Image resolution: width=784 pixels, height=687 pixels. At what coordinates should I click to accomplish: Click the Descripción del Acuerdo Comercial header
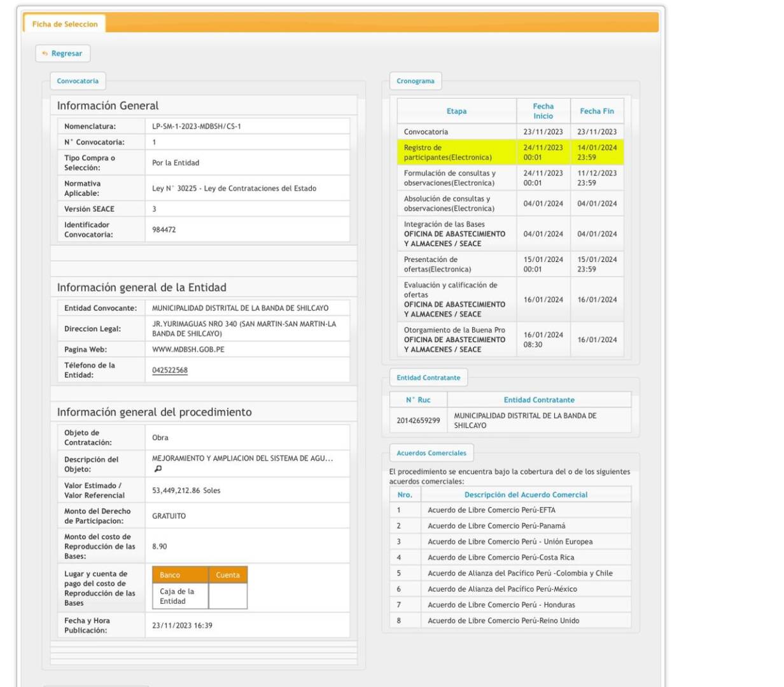[526, 495]
